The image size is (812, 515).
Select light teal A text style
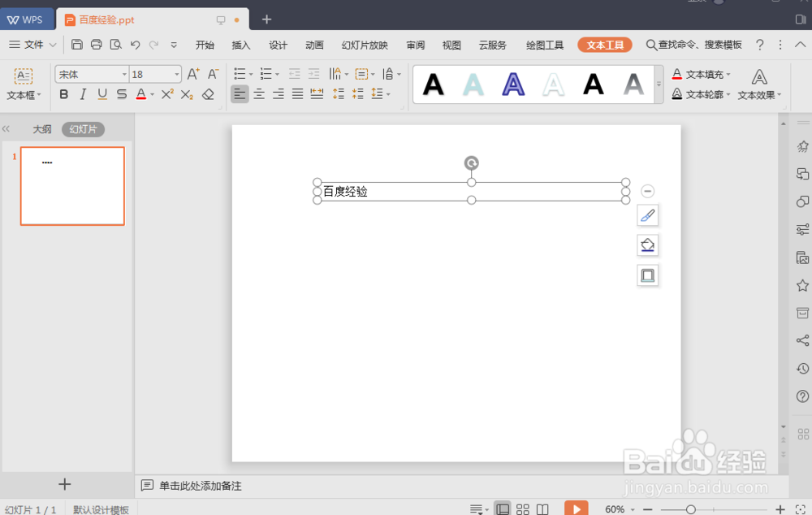473,84
